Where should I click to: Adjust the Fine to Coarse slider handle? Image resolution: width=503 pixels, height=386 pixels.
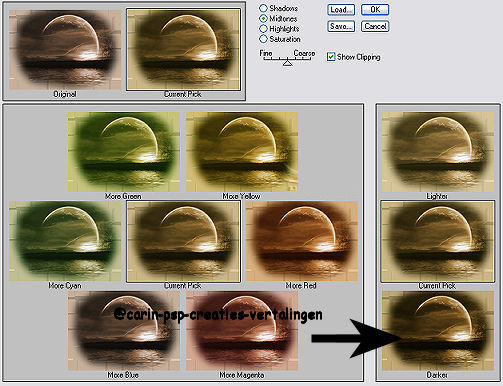pyautogui.click(x=288, y=62)
